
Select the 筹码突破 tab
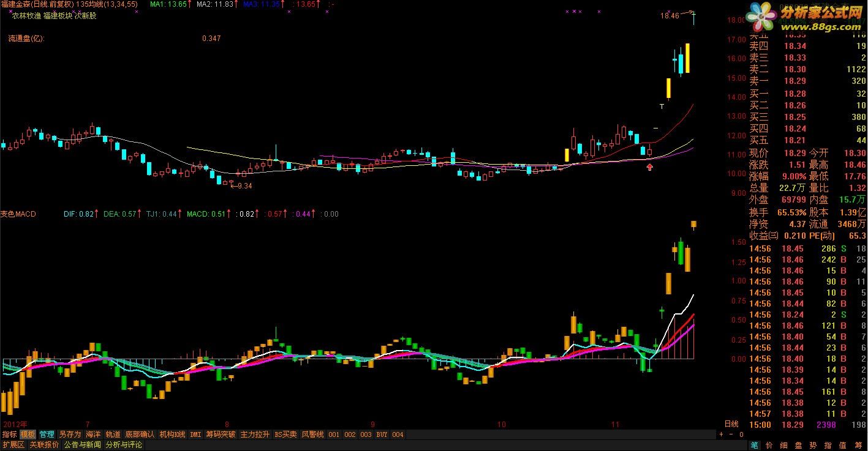(x=221, y=434)
